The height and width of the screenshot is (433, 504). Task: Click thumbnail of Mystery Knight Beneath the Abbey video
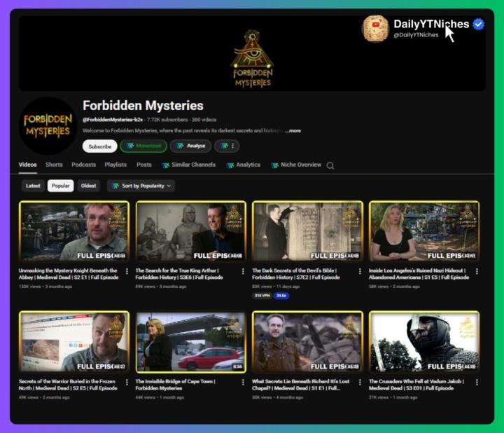coord(74,231)
